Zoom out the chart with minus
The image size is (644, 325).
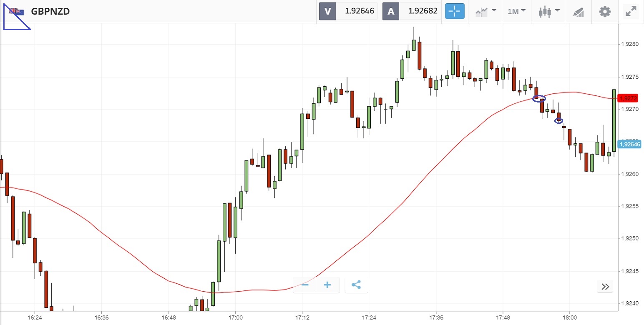click(x=305, y=285)
